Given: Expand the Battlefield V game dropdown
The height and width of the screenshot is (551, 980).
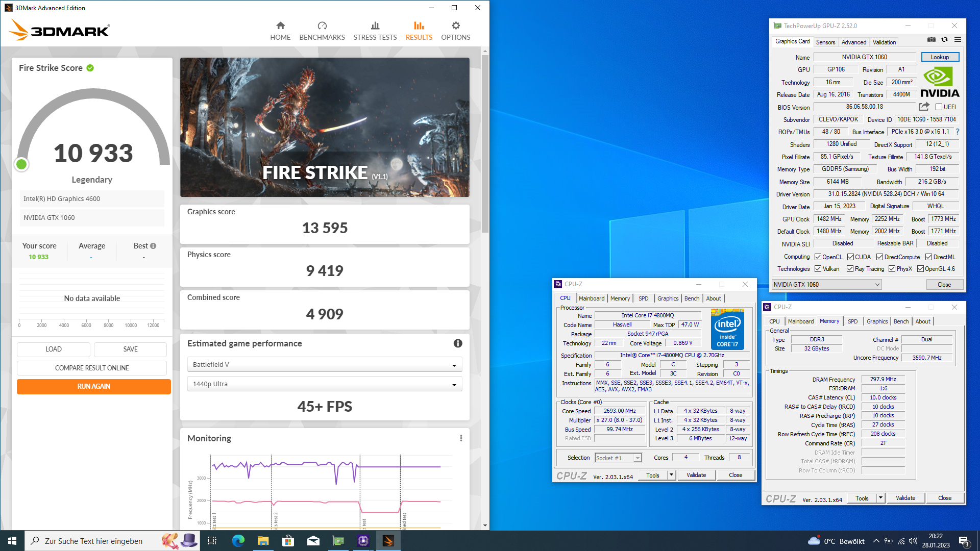Looking at the screenshot, I should pos(325,364).
